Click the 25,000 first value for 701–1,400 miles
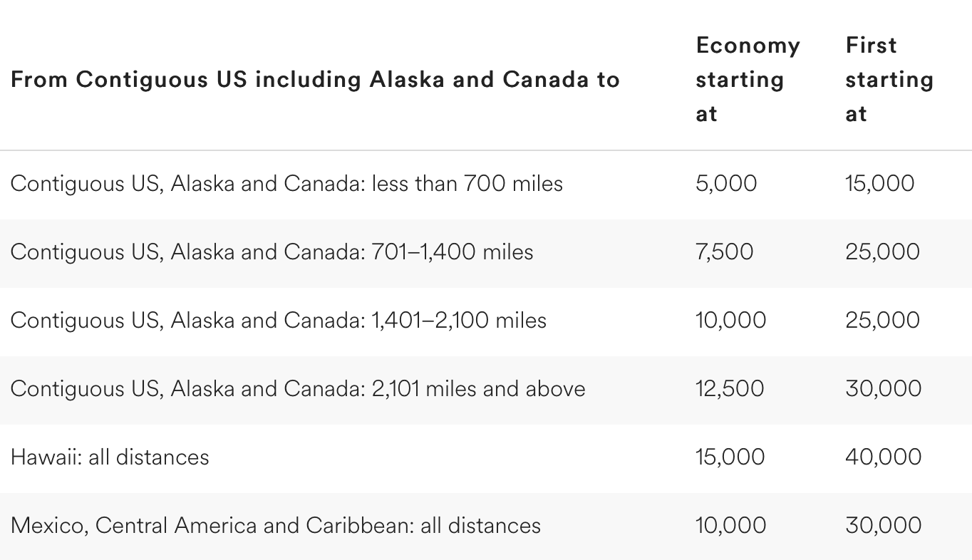The image size is (972, 560). tap(882, 252)
